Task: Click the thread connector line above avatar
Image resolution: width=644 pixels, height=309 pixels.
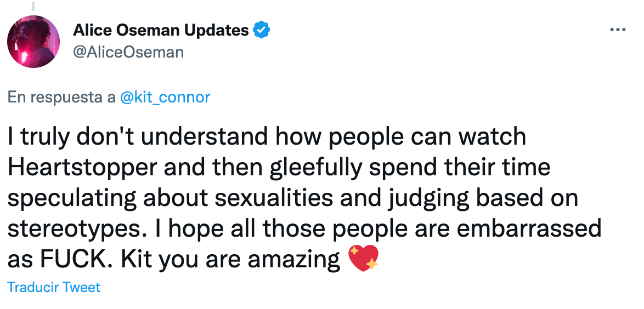Action: coord(33,5)
